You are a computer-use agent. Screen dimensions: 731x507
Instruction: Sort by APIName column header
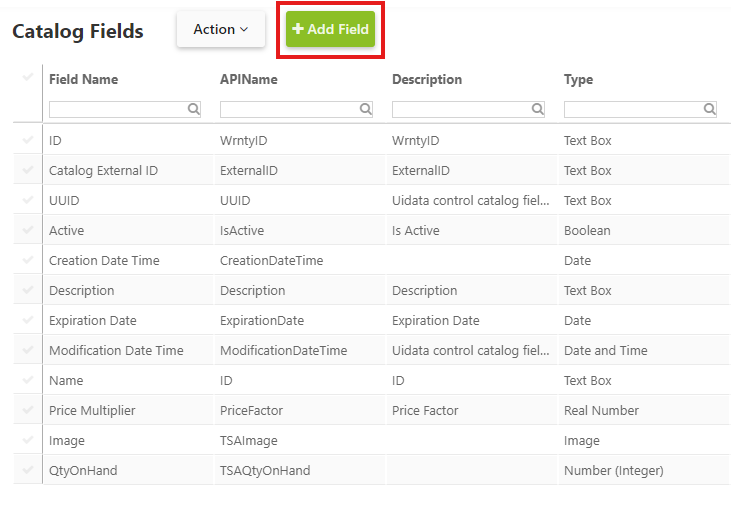click(x=249, y=80)
